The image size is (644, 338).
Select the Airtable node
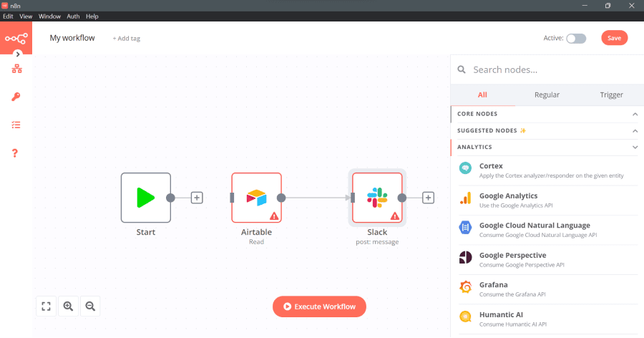pyautogui.click(x=256, y=198)
